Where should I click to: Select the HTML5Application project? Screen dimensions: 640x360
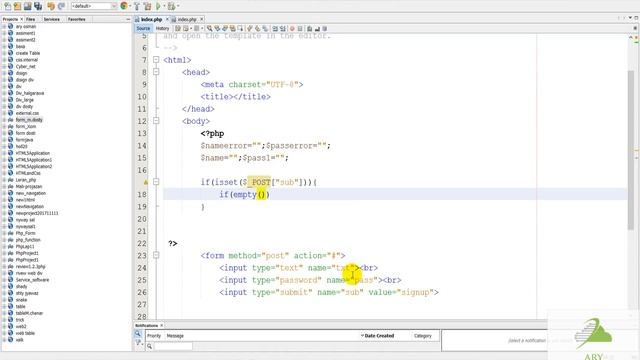click(33, 153)
